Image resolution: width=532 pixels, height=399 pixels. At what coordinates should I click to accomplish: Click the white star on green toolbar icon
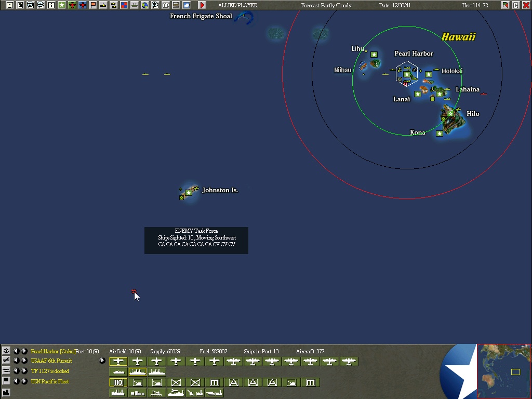click(x=62, y=5)
